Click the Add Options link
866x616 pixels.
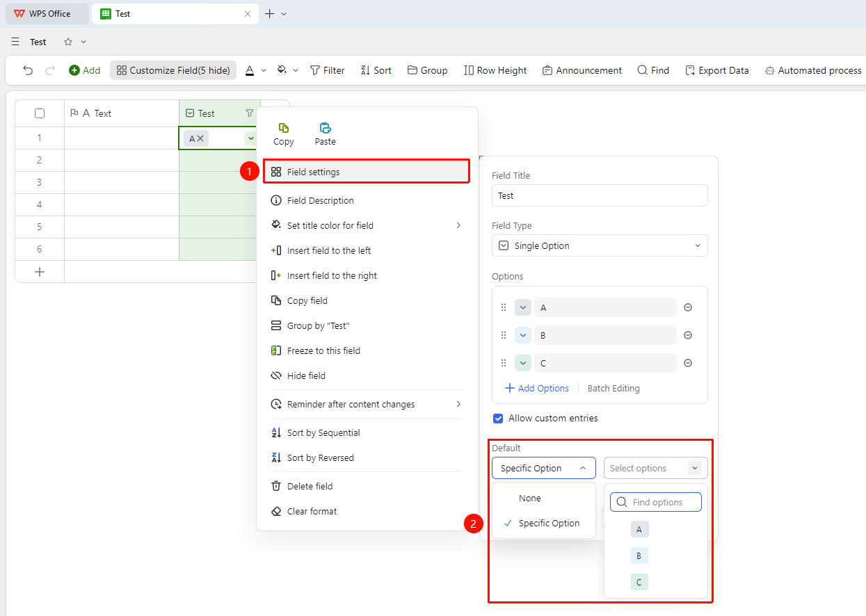537,388
